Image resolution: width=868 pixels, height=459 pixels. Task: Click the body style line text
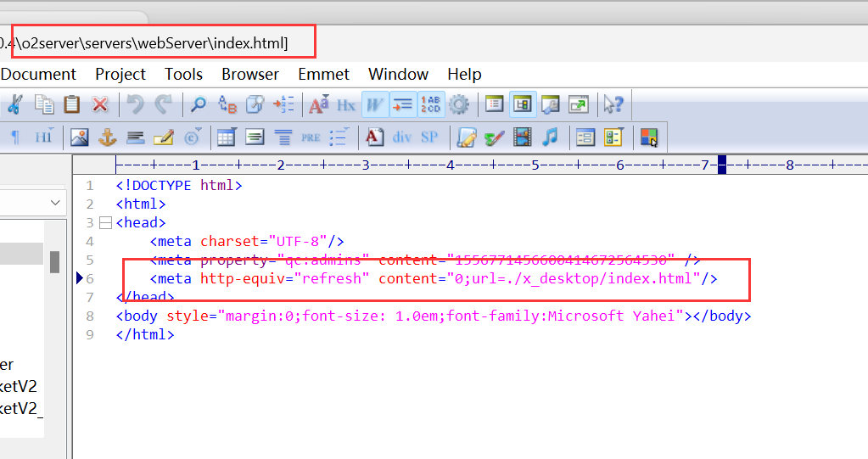pyautogui.click(x=434, y=316)
